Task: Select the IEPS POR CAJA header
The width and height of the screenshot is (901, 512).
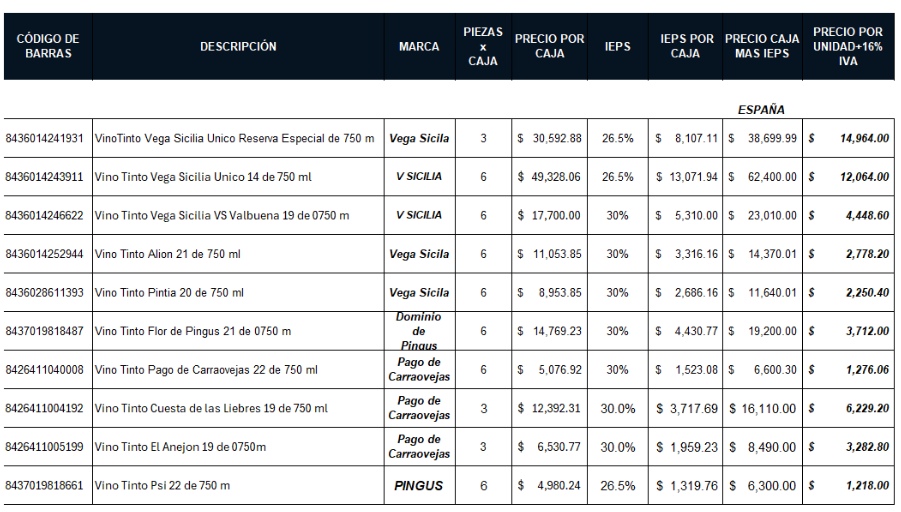Action: tap(685, 46)
